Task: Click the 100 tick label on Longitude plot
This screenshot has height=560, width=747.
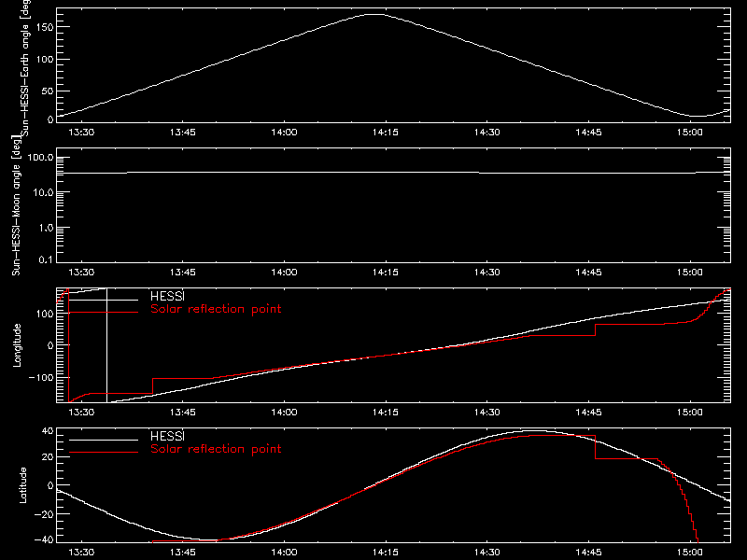Action: pyautogui.click(x=44, y=314)
